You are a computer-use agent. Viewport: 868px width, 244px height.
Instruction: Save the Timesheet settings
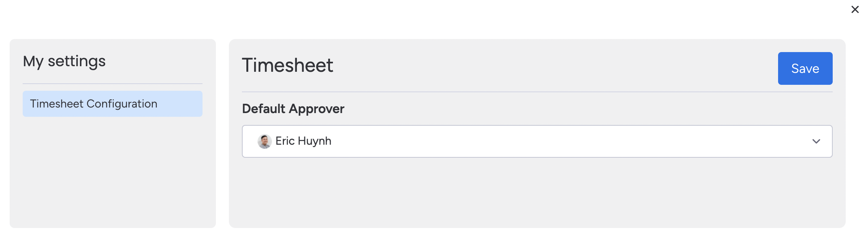[x=805, y=68]
